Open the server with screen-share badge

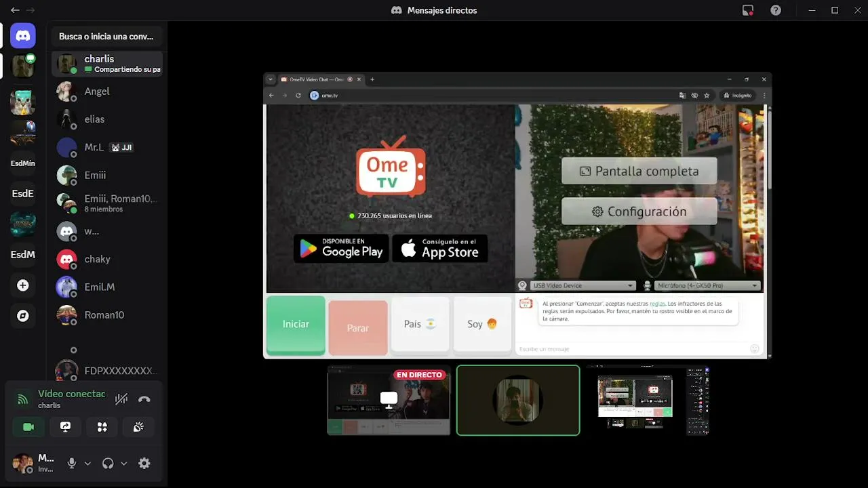[23, 66]
